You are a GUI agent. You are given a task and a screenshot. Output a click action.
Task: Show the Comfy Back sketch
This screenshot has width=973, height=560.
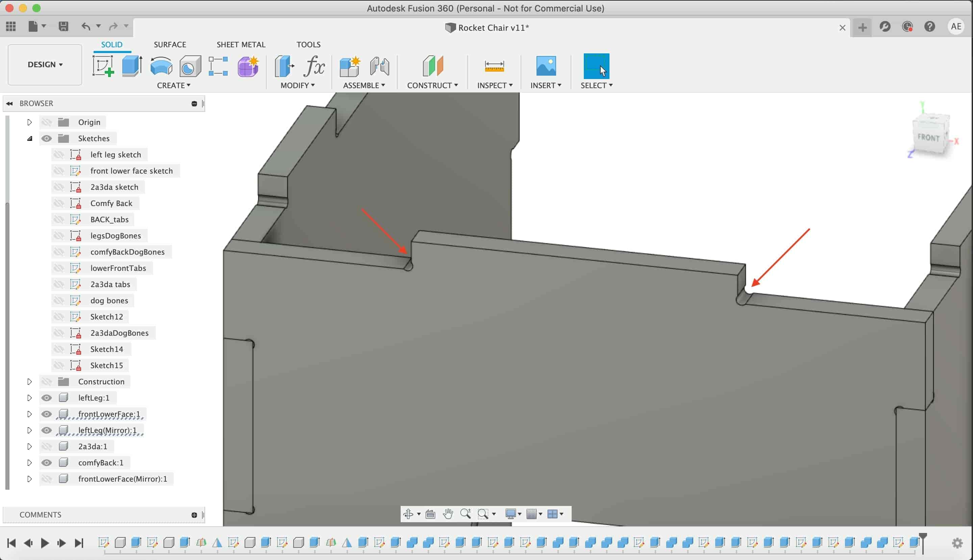pos(58,203)
